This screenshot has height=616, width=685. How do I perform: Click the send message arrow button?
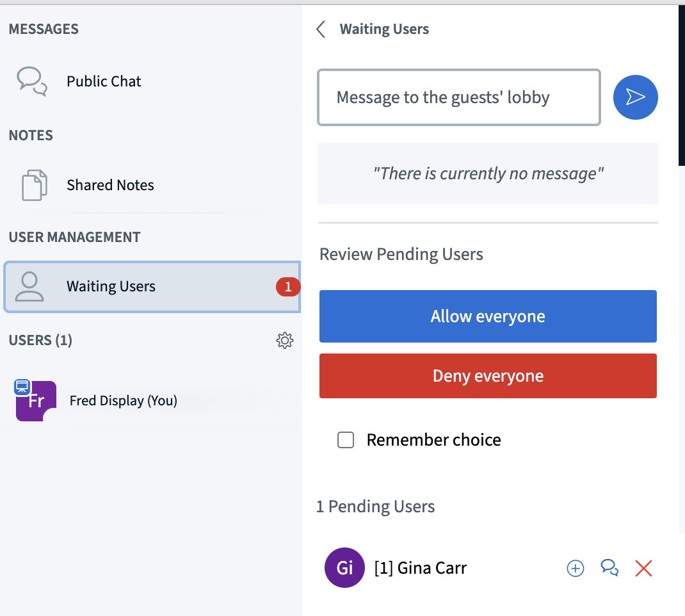(635, 97)
